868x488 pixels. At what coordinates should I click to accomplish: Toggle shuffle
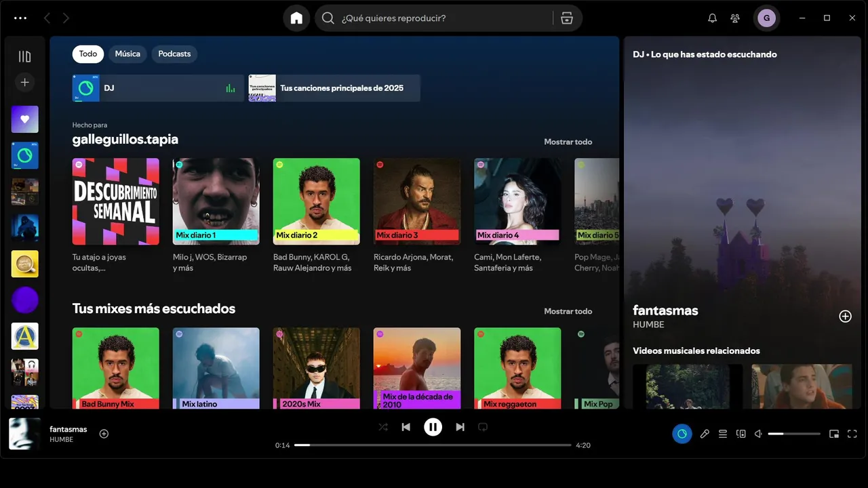[383, 427]
